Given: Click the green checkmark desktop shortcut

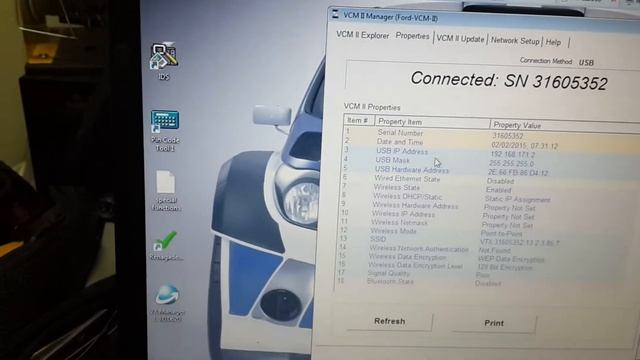Looking at the screenshot, I should (x=165, y=246).
